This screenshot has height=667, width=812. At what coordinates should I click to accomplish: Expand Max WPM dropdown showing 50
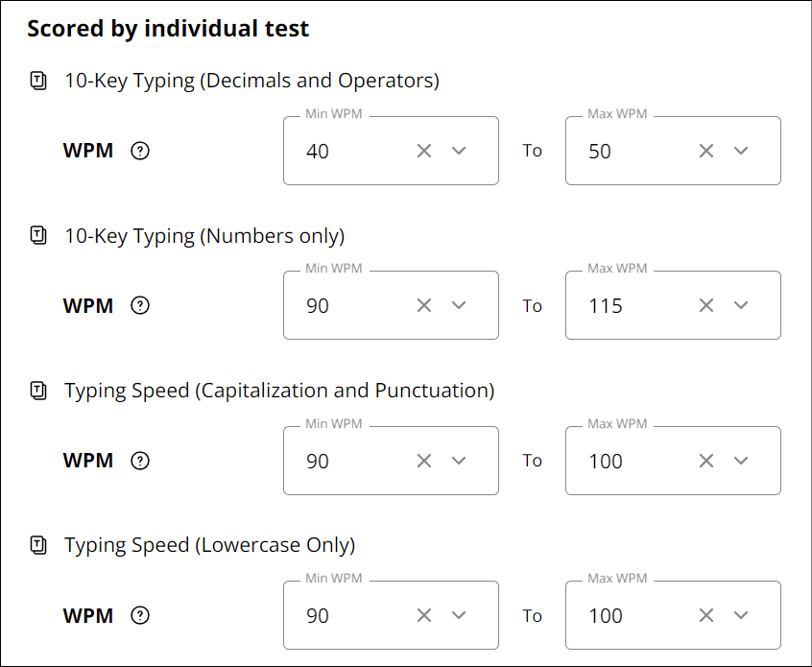coord(741,151)
